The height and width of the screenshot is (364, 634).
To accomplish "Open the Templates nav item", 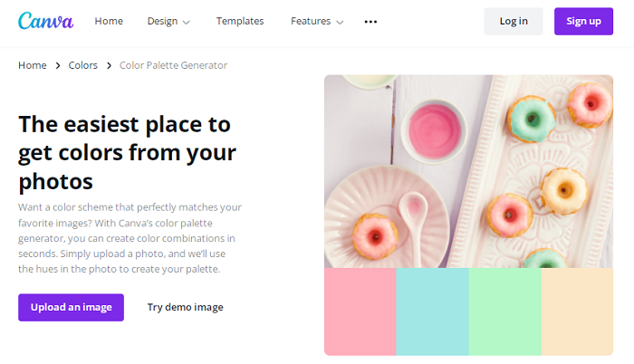I will (x=240, y=21).
